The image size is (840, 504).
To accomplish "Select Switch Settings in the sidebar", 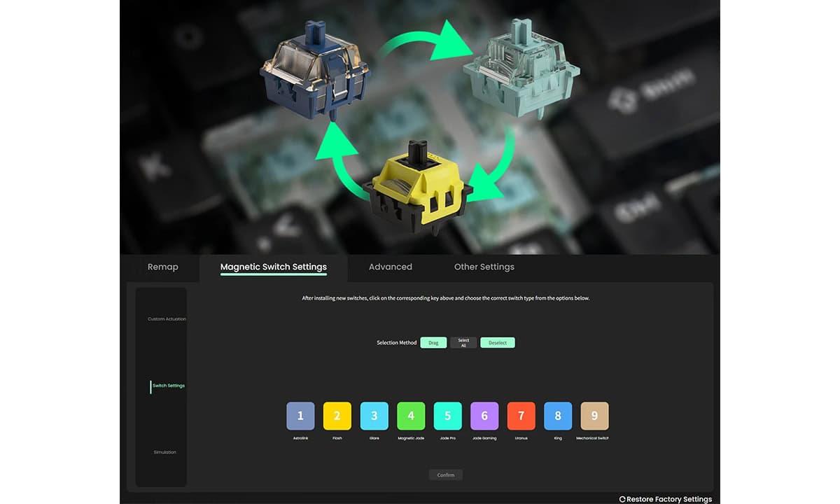I will click(168, 386).
